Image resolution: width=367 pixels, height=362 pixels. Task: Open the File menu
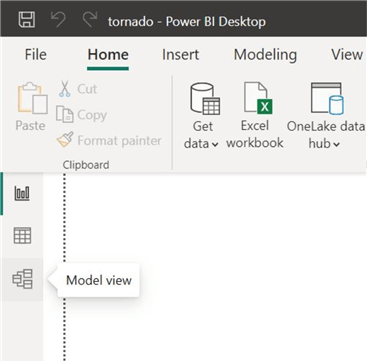click(36, 55)
